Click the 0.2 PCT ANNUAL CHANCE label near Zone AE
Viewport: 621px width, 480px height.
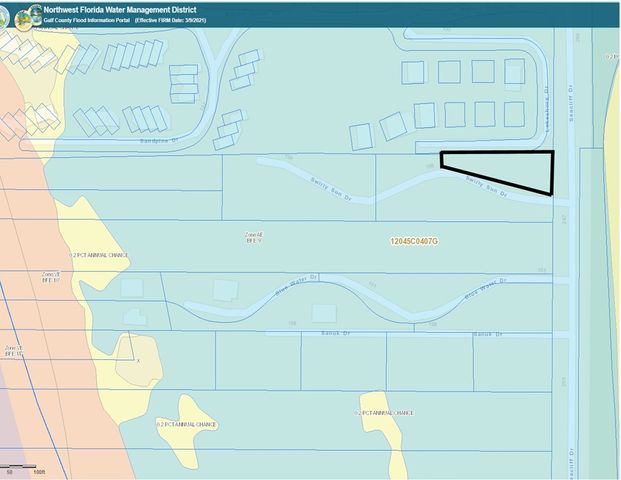tap(99, 255)
